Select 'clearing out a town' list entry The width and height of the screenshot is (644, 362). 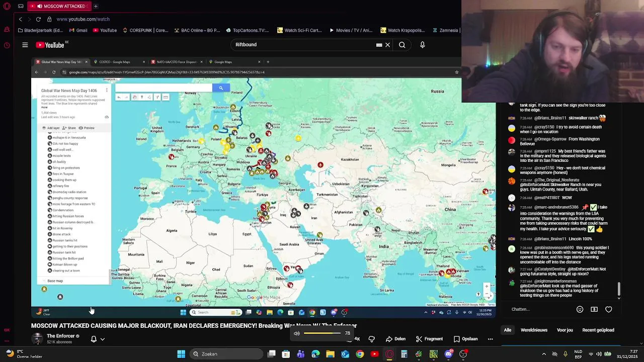coord(66,270)
